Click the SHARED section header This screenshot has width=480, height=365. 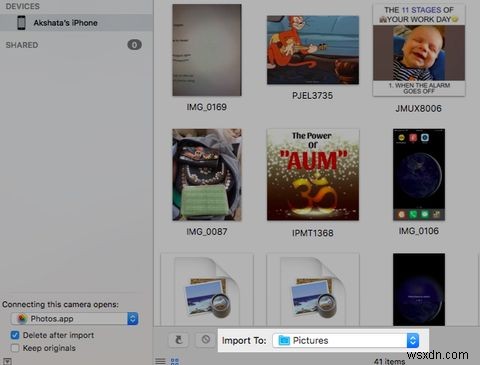click(x=22, y=45)
